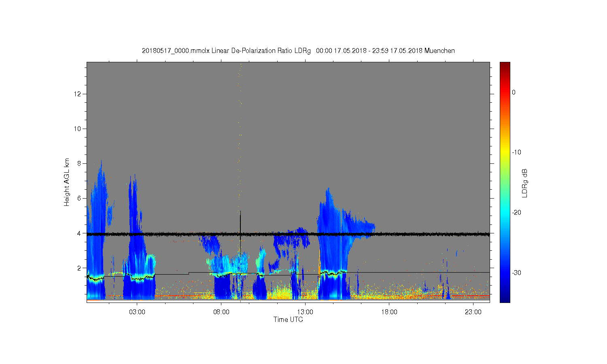
Task: Click the "LDRg dB" colorbar label
Action: tap(525, 183)
